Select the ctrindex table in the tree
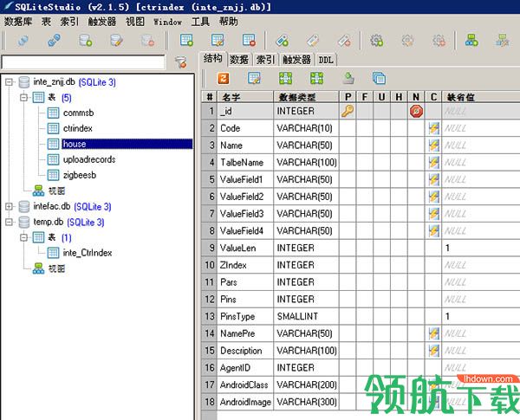 tap(78, 128)
